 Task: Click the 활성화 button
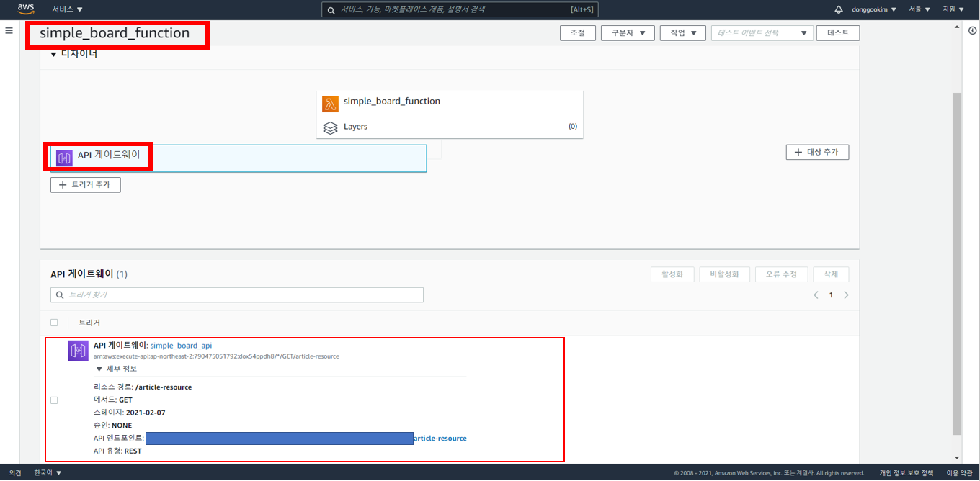(x=672, y=274)
